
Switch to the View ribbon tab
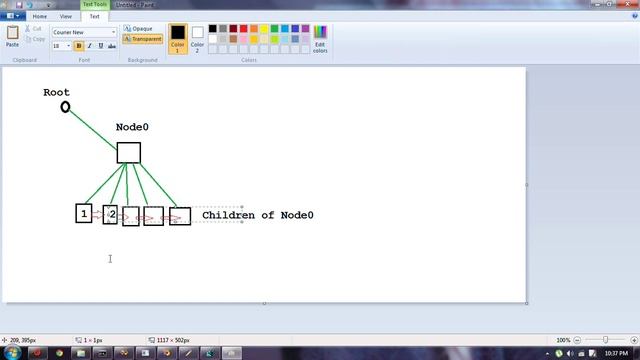(66, 16)
